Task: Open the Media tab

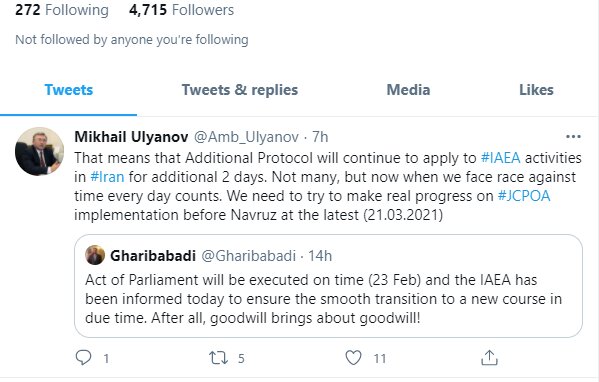Action: 408,90
